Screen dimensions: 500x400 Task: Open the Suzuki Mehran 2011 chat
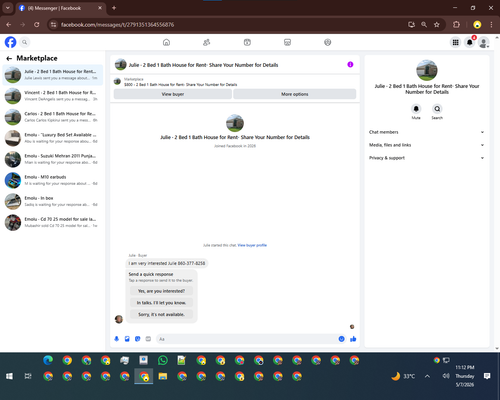(x=53, y=159)
